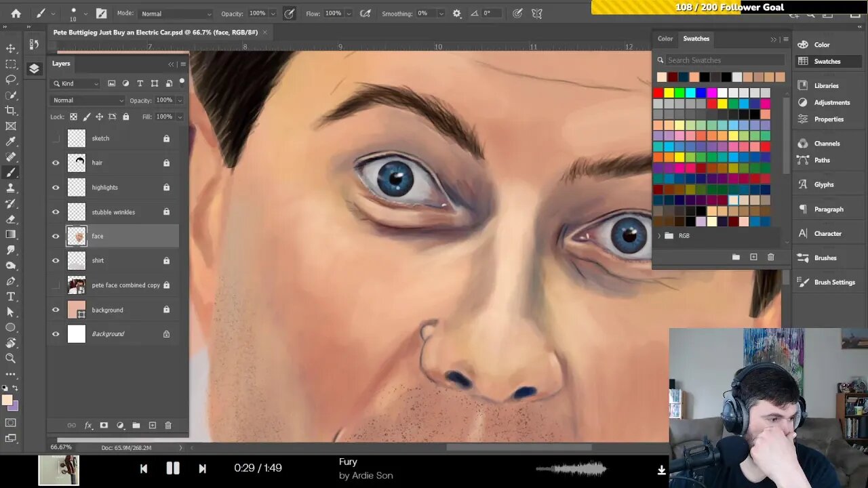This screenshot has height=488, width=868.
Task: Open layer Fill dropdown
Action: coord(179,117)
